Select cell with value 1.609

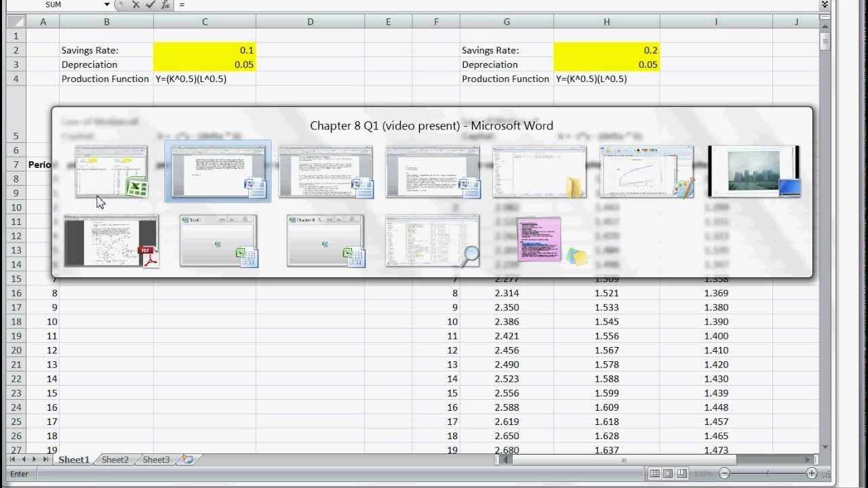point(606,407)
